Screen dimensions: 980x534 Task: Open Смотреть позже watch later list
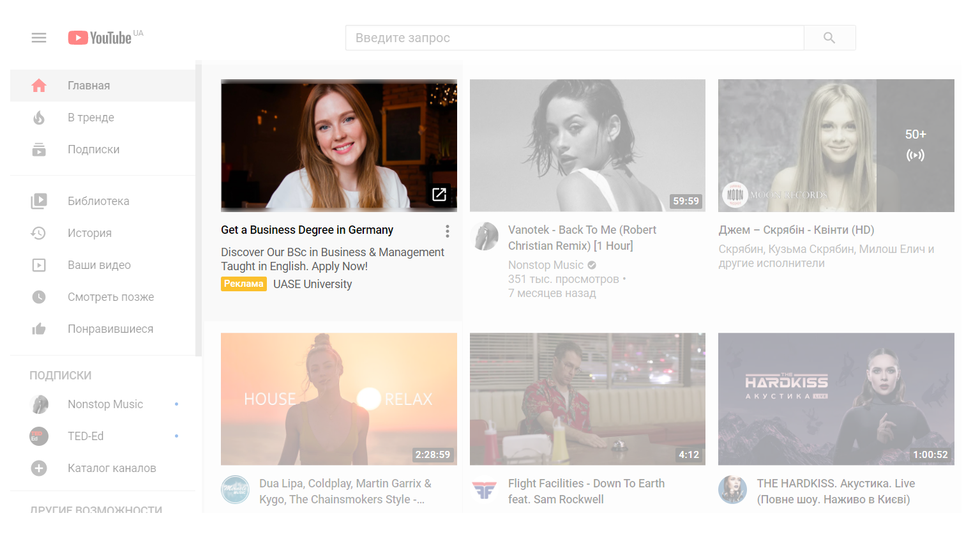110,297
